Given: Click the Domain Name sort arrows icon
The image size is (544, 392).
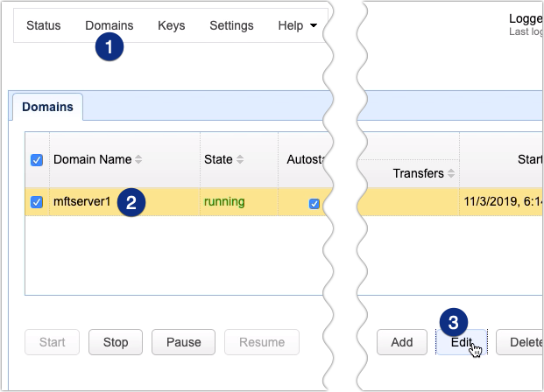Looking at the screenshot, I should pos(138,160).
